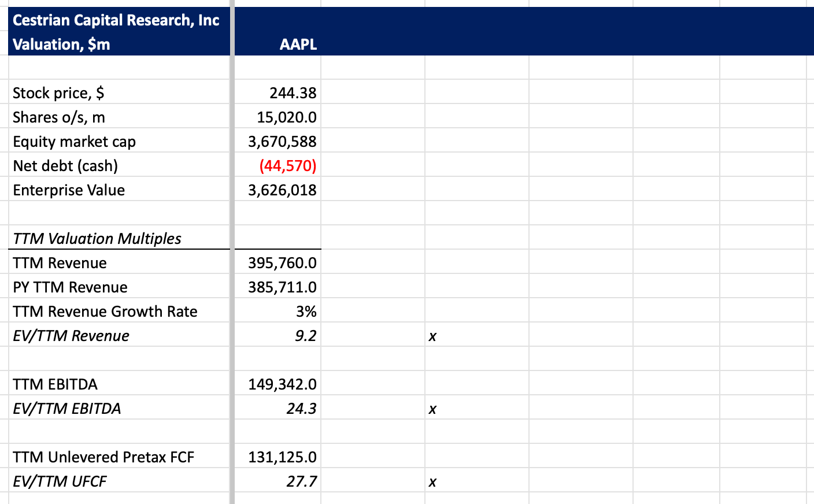
Task: Click the 'x' next to EV/TTM EBITDA
Action: pos(432,409)
